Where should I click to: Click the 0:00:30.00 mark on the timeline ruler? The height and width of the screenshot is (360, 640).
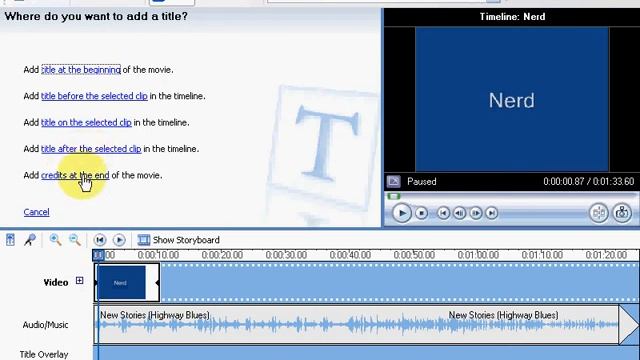point(286,255)
